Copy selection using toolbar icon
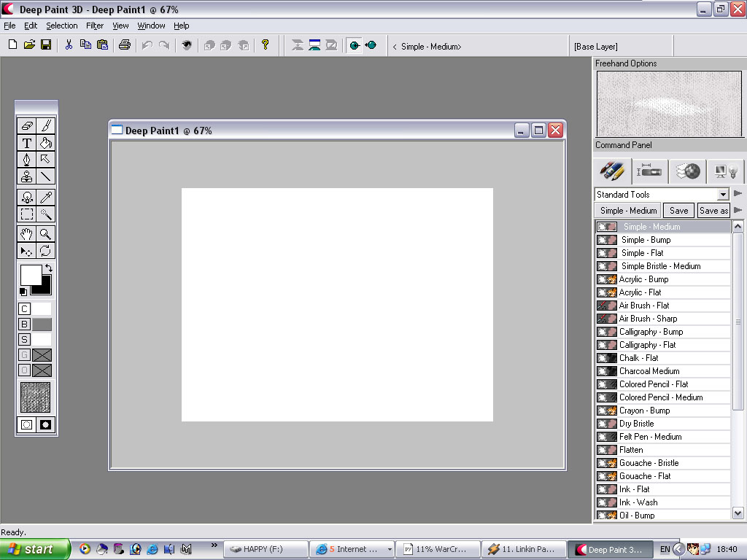This screenshot has width=747, height=560. [86, 44]
